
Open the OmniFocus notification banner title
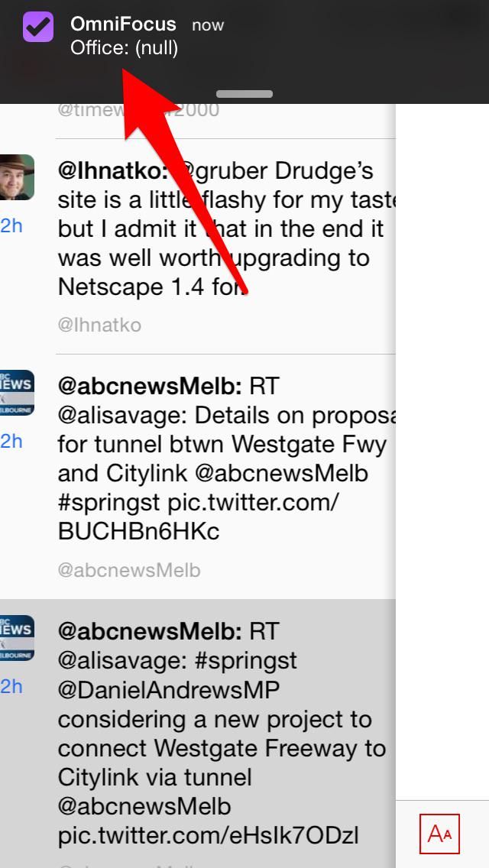click(x=124, y=24)
